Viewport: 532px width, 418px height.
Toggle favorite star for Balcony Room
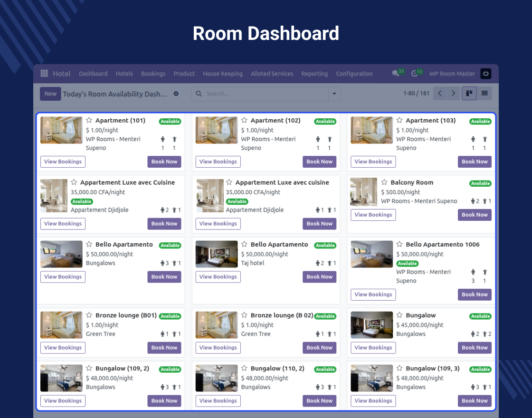385,182
